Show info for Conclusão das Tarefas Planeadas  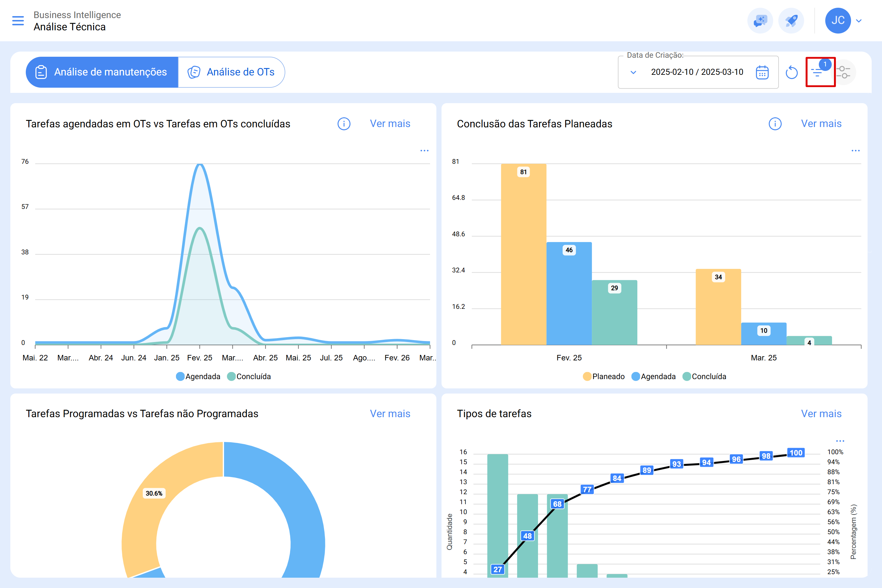pos(775,124)
